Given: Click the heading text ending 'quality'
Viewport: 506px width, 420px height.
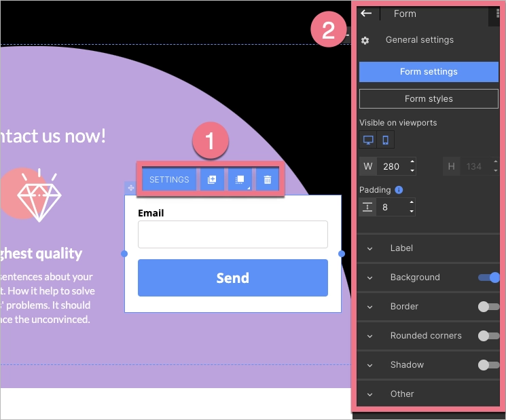Looking at the screenshot, I should 41,254.
